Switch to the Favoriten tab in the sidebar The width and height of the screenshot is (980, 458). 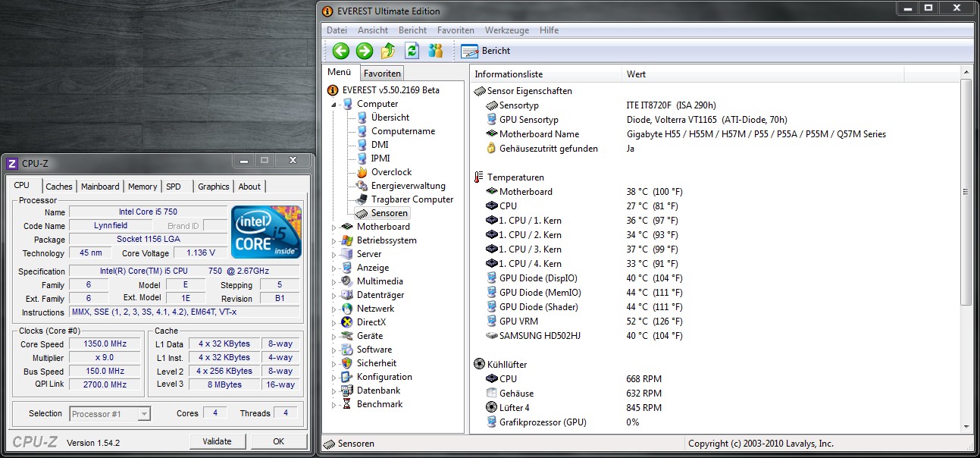tap(382, 74)
